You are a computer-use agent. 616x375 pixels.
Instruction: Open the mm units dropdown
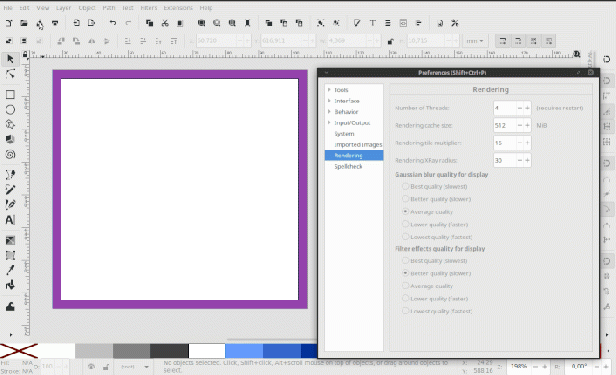(475, 41)
